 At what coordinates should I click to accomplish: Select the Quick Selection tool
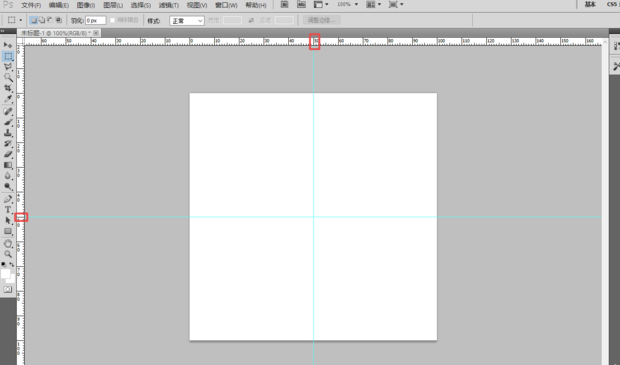pyautogui.click(x=8, y=78)
